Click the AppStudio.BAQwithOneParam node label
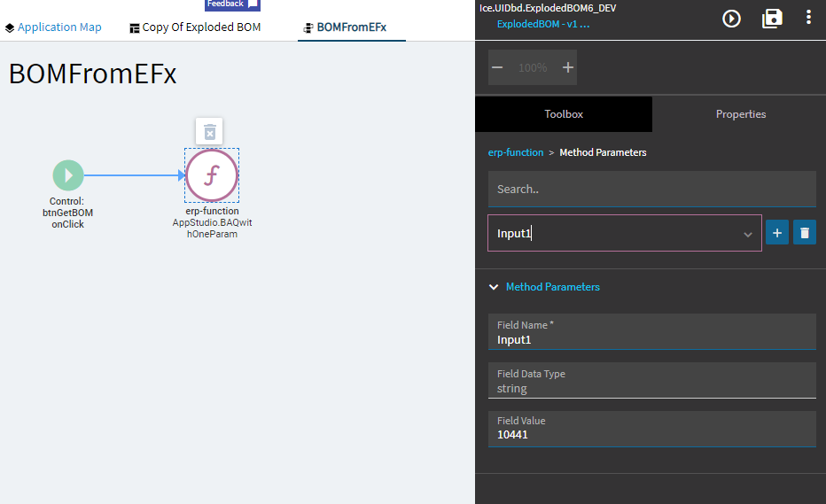The height and width of the screenshot is (504, 826). [x=213, y=229]
